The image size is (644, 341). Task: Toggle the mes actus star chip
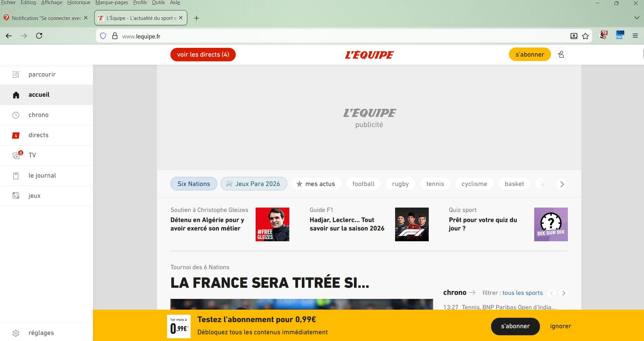click(316, 184)
